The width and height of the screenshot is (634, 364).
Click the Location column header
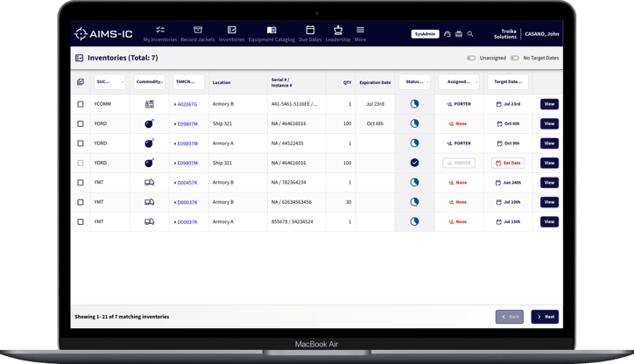pyautogui.click(x=222, y=82)
